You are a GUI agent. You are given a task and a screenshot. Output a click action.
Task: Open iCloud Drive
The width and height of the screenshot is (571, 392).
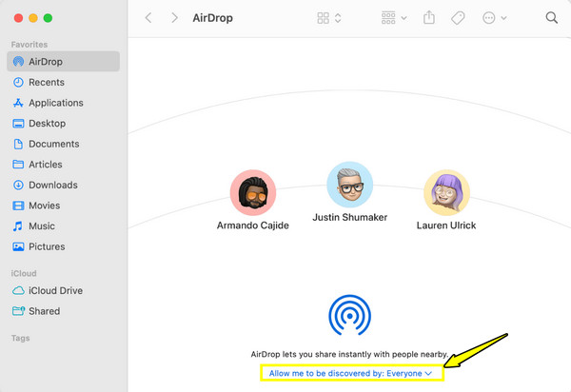click(x=63, y=290)
